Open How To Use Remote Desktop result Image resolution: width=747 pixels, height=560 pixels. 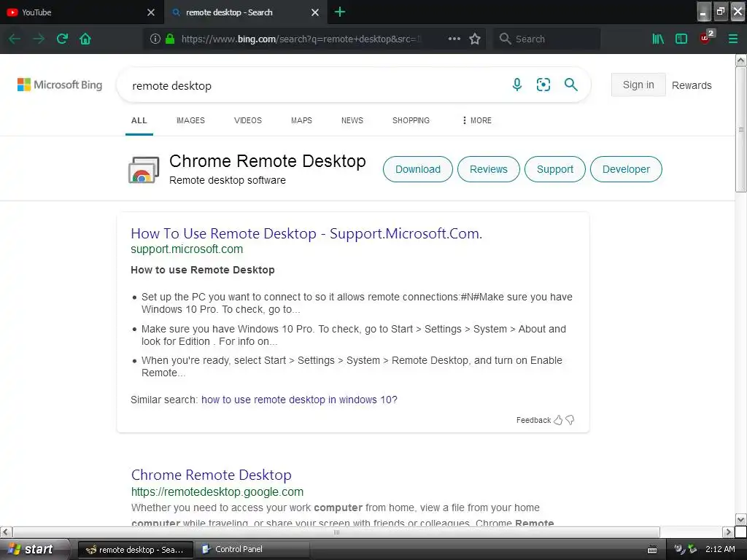(306, 233)
